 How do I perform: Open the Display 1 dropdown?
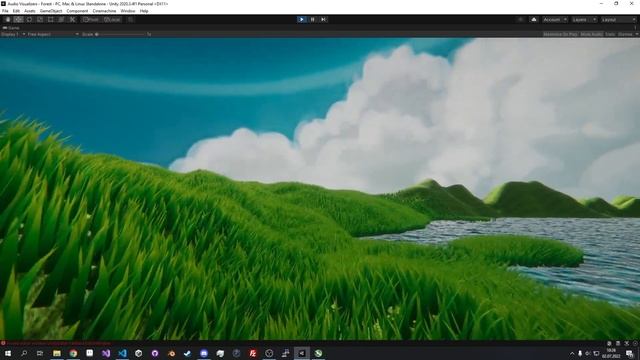coord(13,34)
